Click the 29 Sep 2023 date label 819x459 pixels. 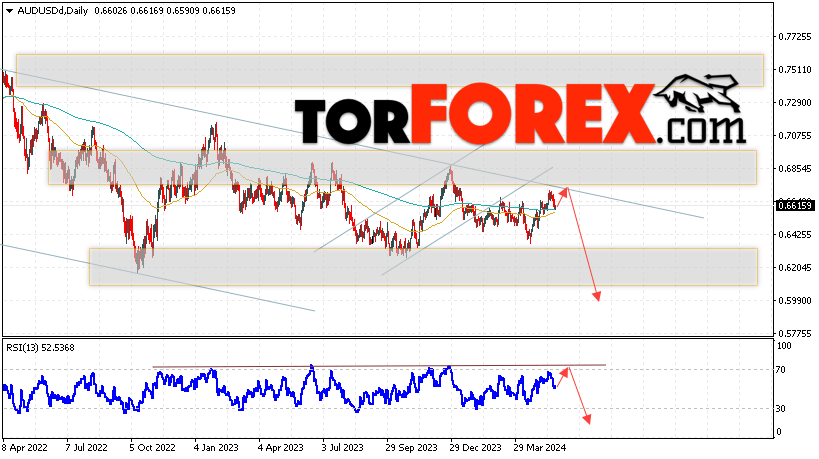pos(412,448)
